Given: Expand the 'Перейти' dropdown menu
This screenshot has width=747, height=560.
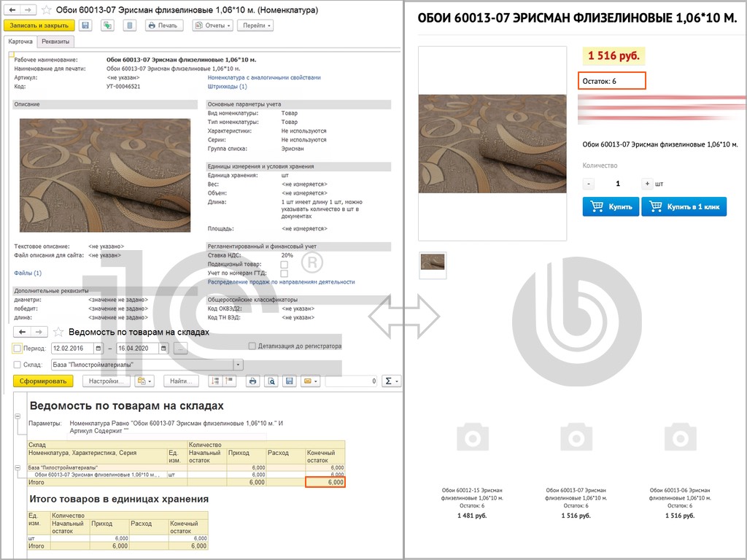Looking at the screenshot, I should (x=255, y=26).
